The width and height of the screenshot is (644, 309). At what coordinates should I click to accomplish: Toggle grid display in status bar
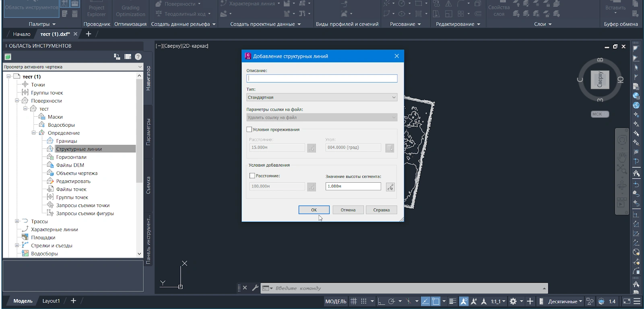coord(353,301)
